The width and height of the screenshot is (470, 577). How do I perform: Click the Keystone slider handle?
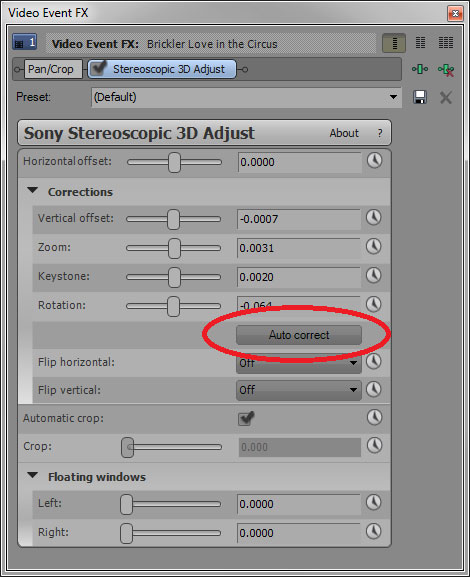[174, 277]
